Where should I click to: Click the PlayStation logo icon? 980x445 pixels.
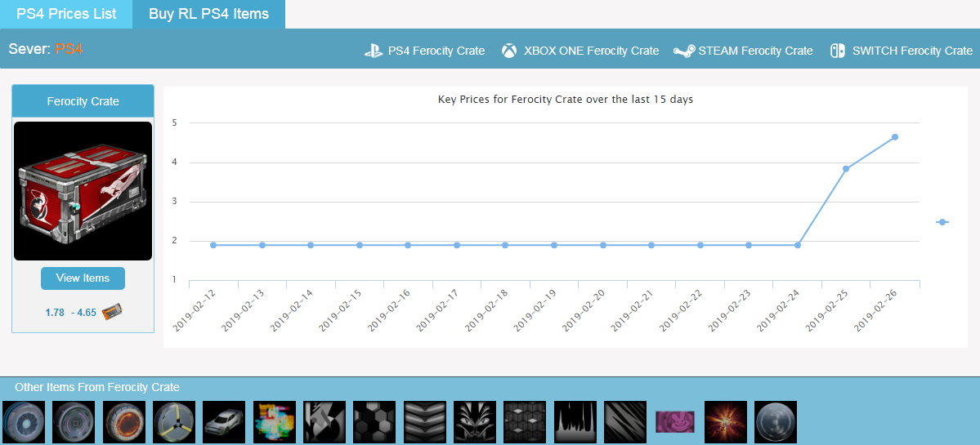(x=374, y=51)
